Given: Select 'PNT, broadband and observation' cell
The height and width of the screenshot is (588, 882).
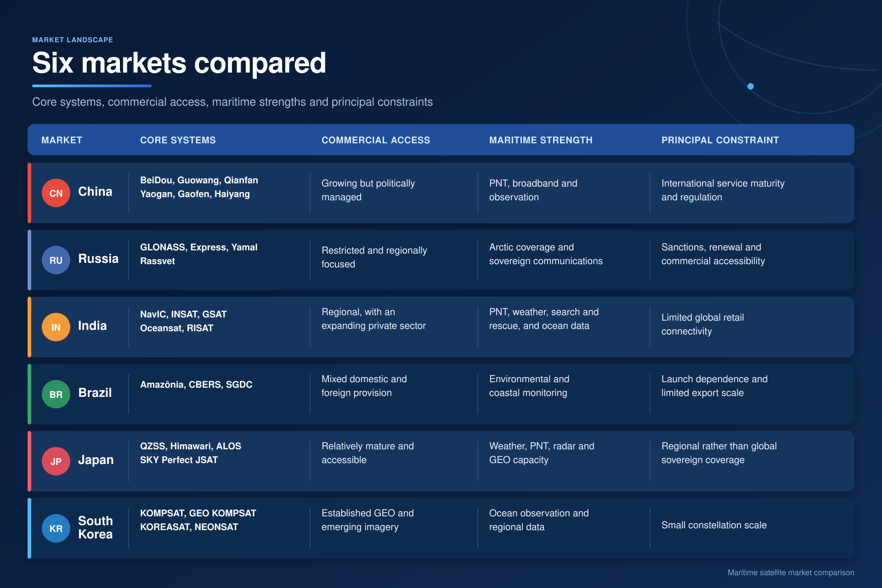Looking at the screenshot, I should [533, 190].
